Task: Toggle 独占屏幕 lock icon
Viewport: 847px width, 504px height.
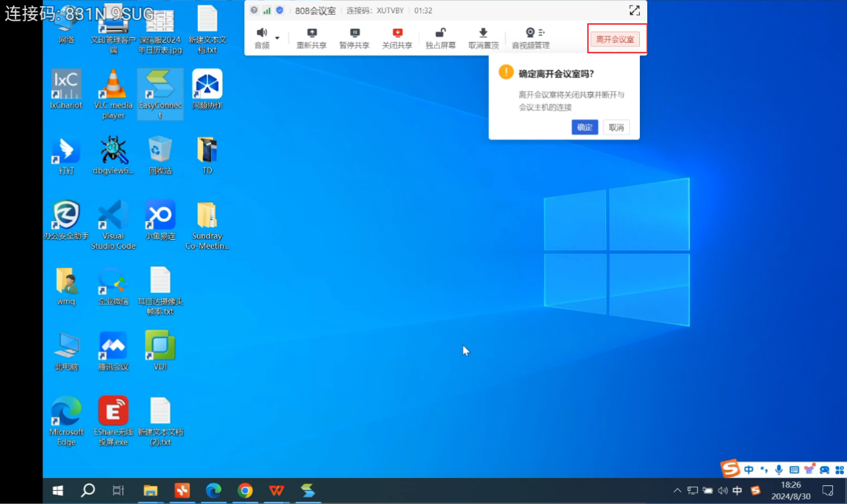Action: 441,39
